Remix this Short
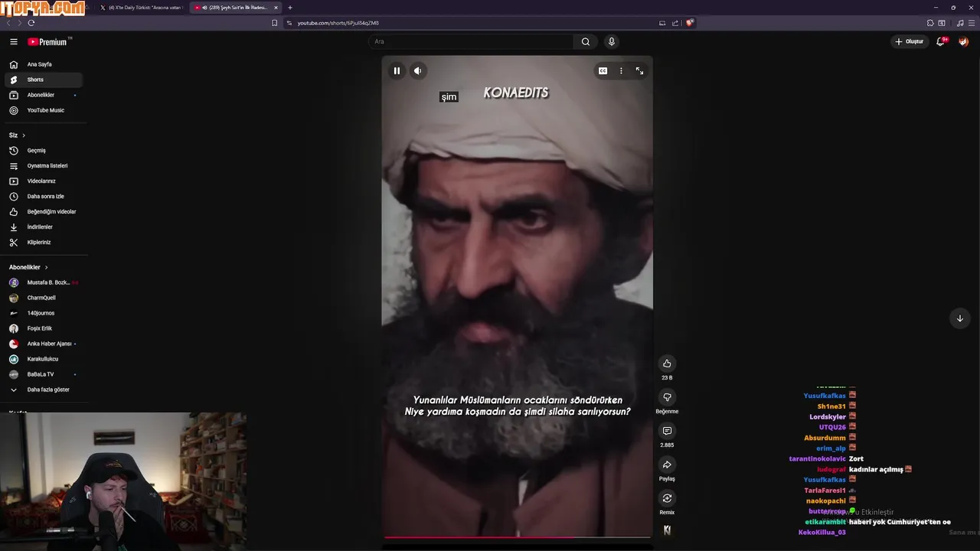The width and height of the screenshot is (980, 551). (x=667, y=498)
